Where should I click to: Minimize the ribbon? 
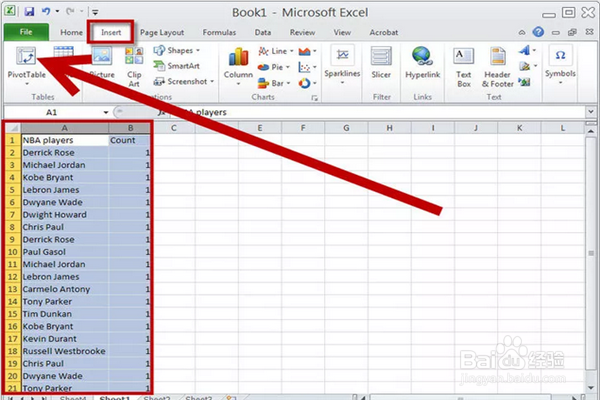pyautogui.click(x=522, y=33)
